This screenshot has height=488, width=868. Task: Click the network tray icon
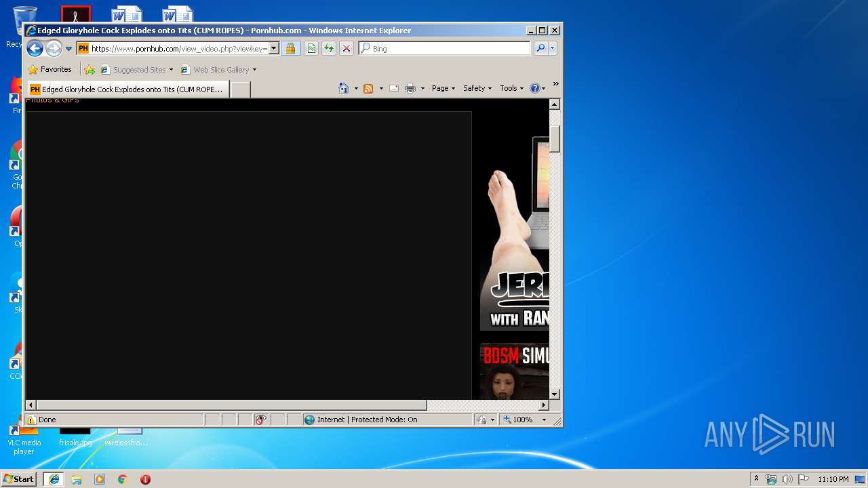pyautogui.click(x=771, y=479)
